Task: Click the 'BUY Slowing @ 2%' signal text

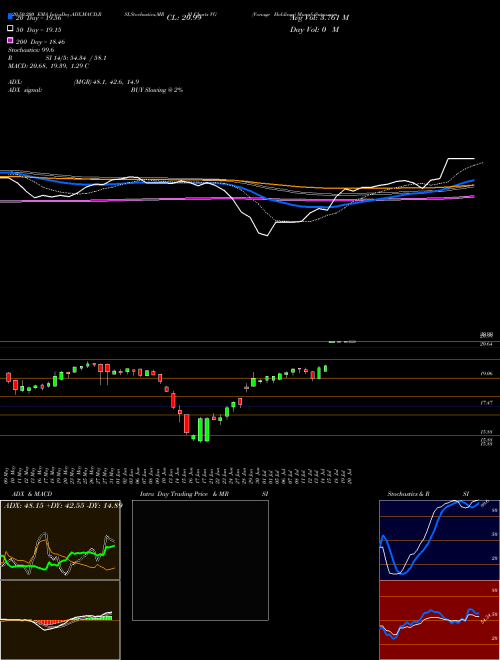Action: click(157, 90)
